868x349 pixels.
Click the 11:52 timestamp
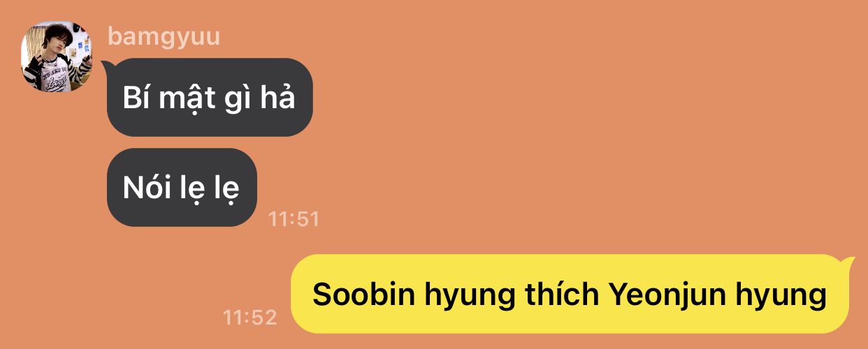[249, 318]
